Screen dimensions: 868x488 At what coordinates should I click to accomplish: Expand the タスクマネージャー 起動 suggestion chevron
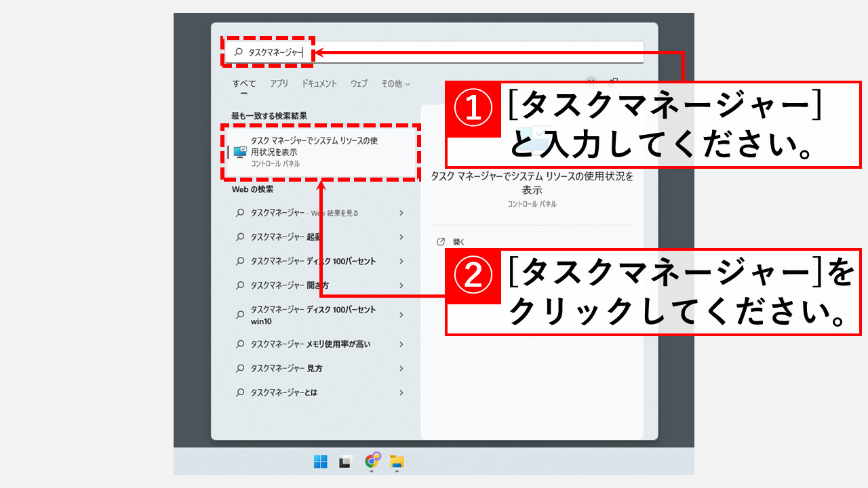click(403, 237)
